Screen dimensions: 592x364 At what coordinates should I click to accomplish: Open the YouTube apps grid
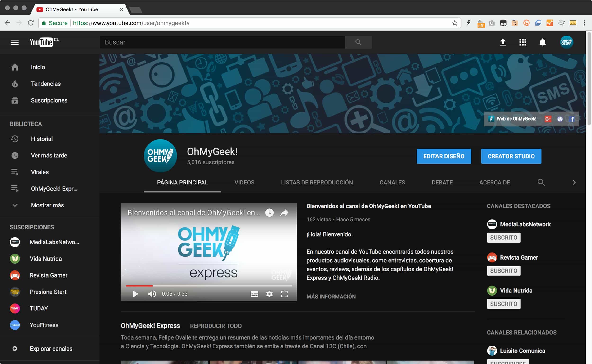click(x=523, y=42)
